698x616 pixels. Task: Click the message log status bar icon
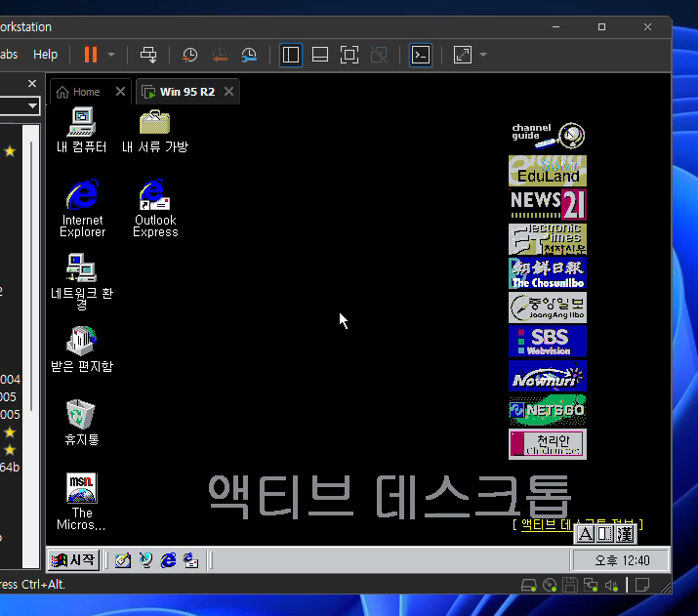[x=642, y=585]
